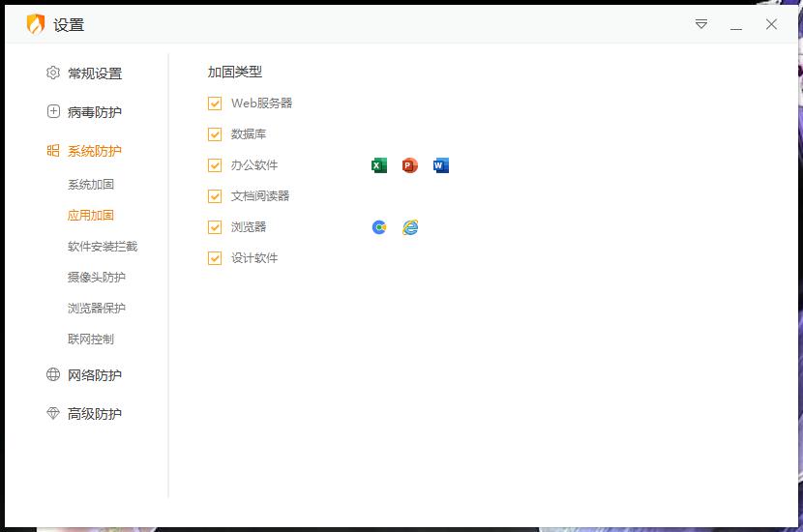Click the diamond icon beside 高级防护
The height and width of the screenshot is (532, 803).
click(x=53, y=413)
